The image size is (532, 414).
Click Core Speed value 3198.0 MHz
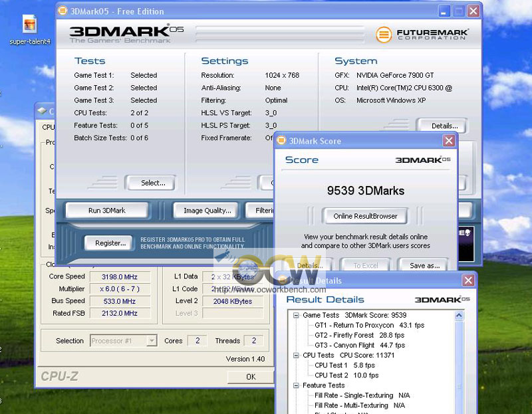[x=120, y=277]
